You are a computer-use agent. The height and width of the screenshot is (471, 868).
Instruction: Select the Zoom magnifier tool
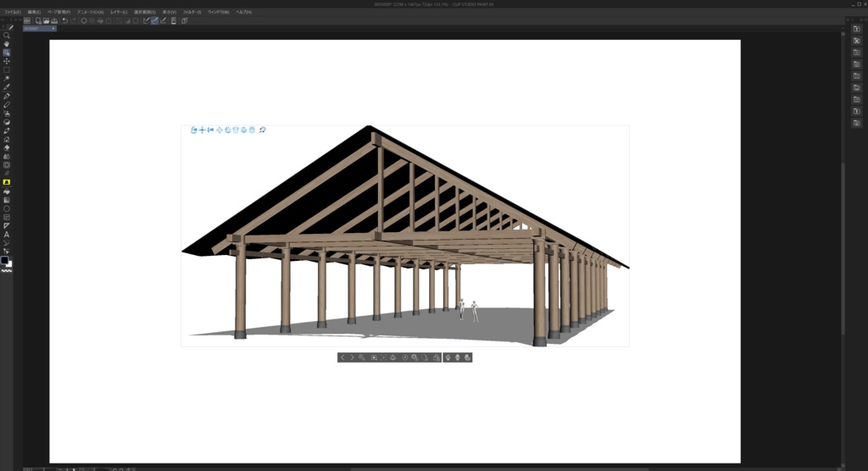tap(7, 36)
